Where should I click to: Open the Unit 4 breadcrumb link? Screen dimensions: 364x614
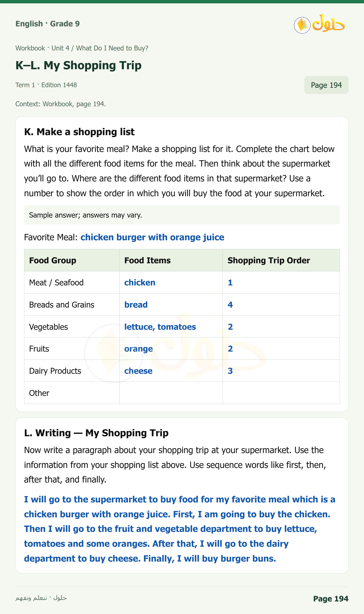(60, 48)
